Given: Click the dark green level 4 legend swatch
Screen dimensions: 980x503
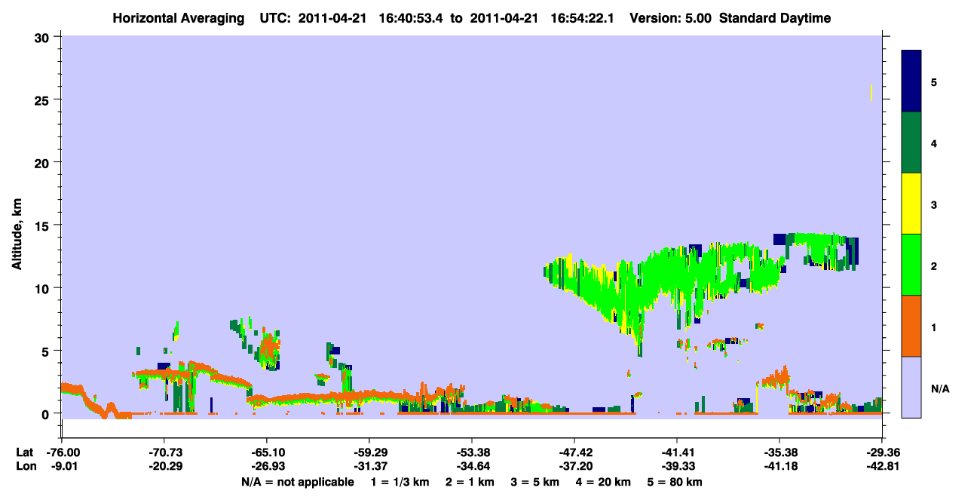Looking at the screenshot, I should coord(911,143).
